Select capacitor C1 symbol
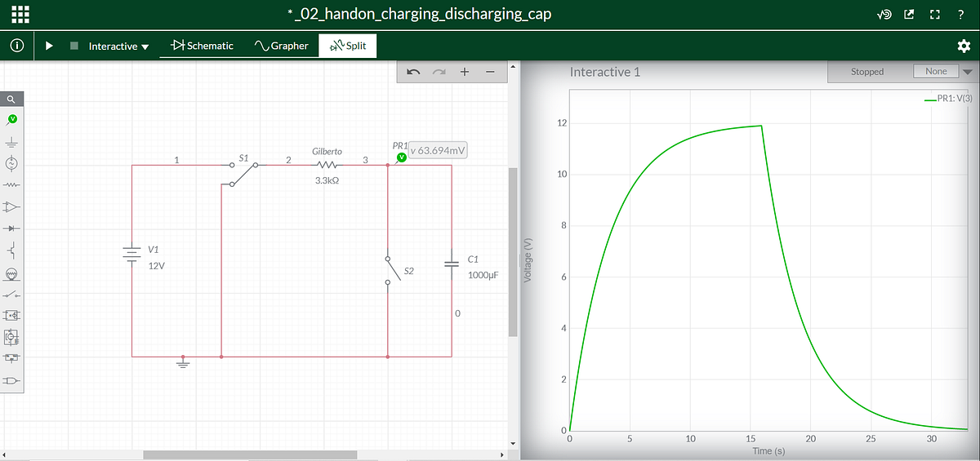Screen dimensions: 980x461 click(x=452, y=263)
